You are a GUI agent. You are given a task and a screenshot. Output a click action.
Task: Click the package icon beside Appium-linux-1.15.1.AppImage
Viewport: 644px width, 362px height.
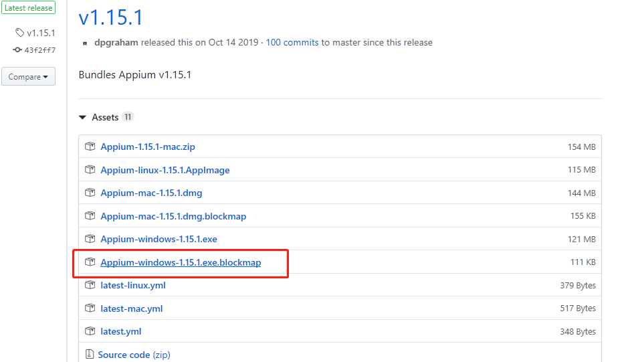(90, 169)
